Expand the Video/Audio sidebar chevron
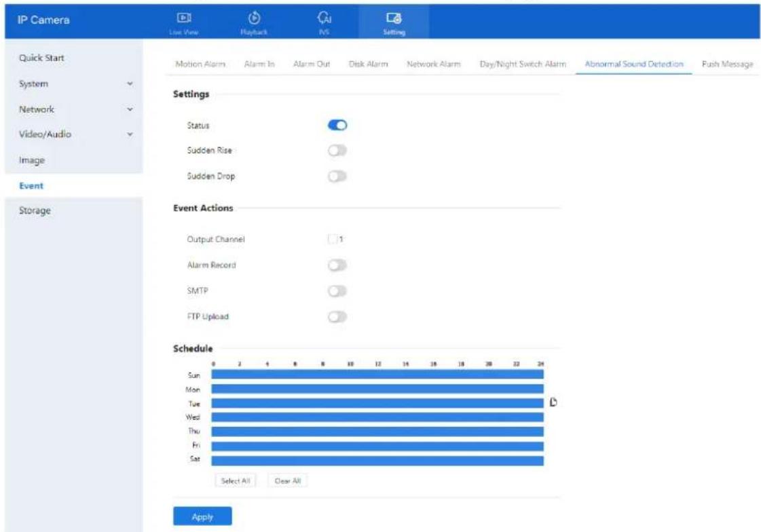Screen dimensions: 761x532 click(x=130, y=134)
